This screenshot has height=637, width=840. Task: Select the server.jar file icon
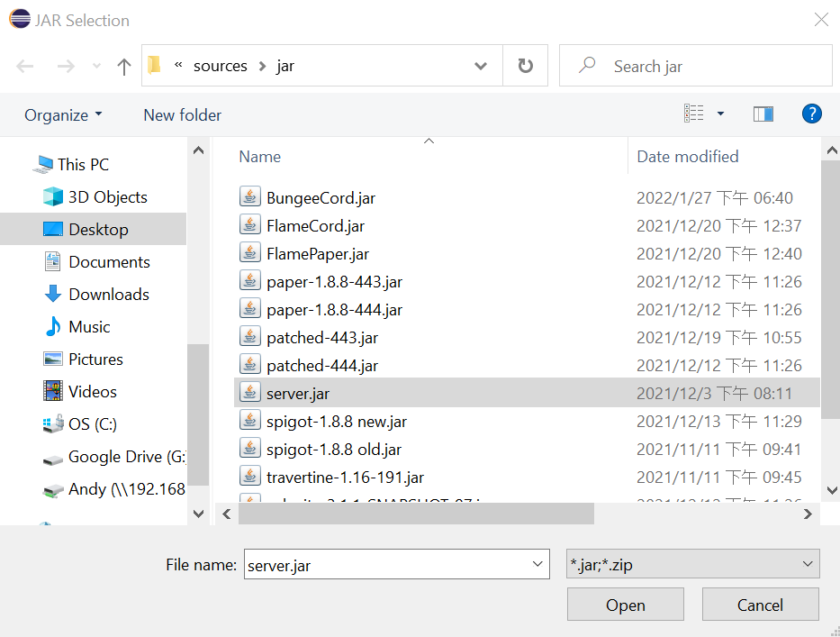pyautogui.click(x=249, y=392)
